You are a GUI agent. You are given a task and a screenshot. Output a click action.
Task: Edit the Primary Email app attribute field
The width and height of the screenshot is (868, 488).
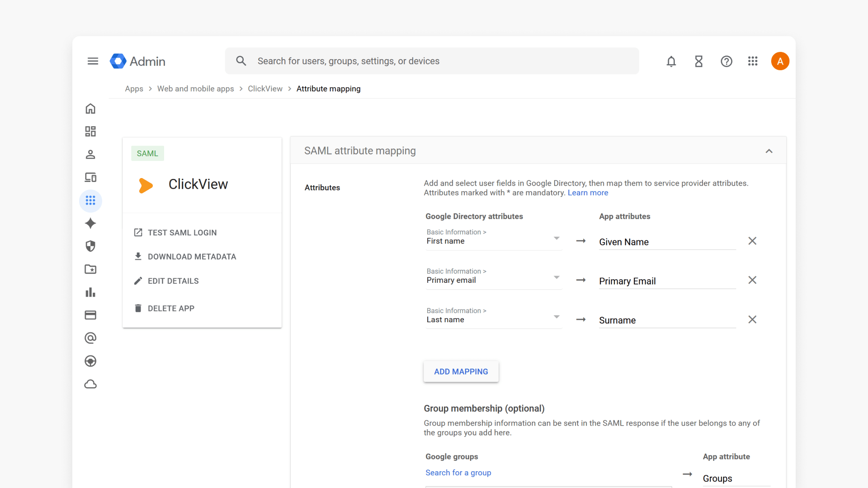pos(667,282)
